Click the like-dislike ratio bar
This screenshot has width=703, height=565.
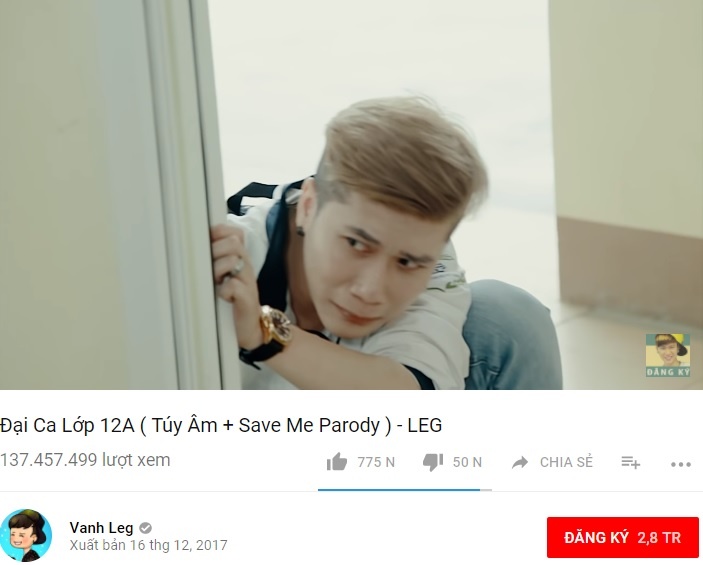pyautogui.click(x=405, y=490)
